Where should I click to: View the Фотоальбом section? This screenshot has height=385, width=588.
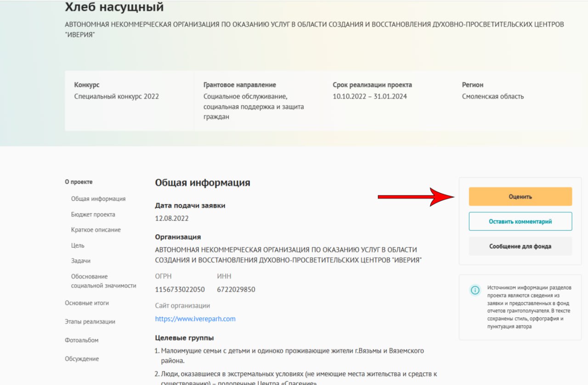click(x=82, y=340)
